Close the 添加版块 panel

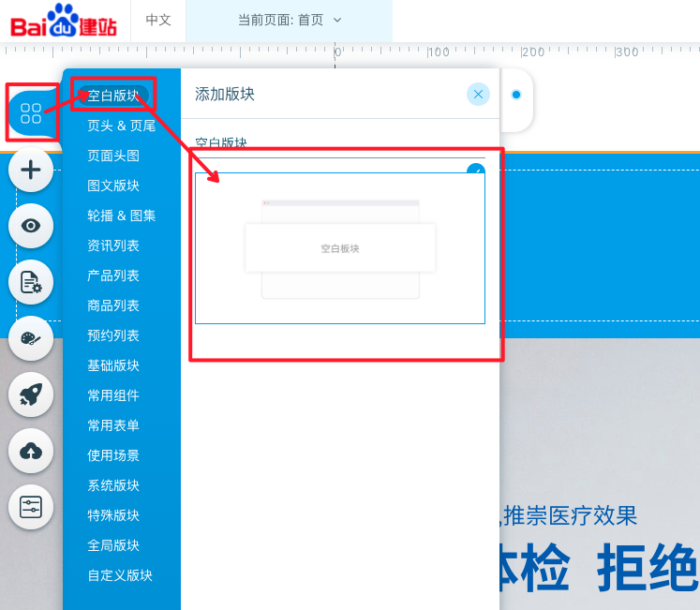pyautogui.click(x=478, y=94)
